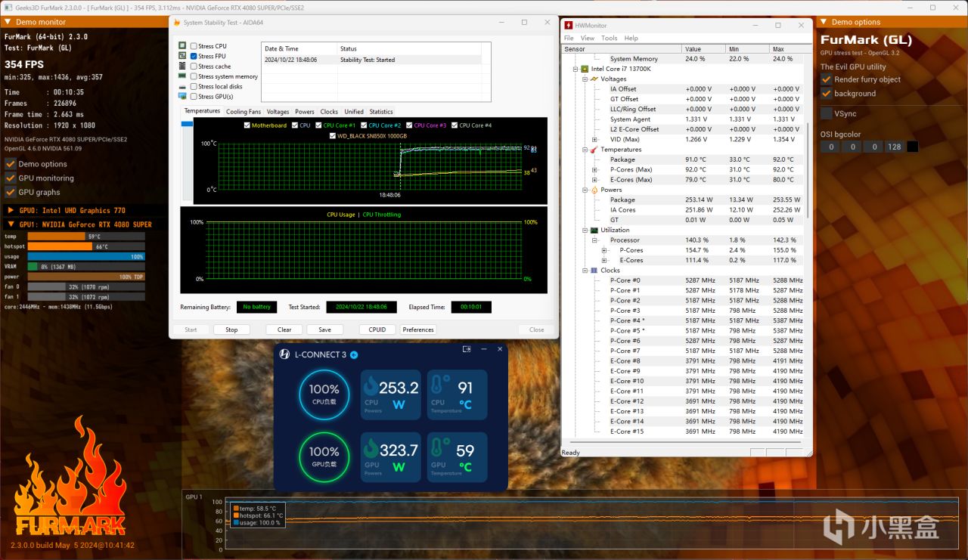Click the Save button in AIDA64

[324, 330]
